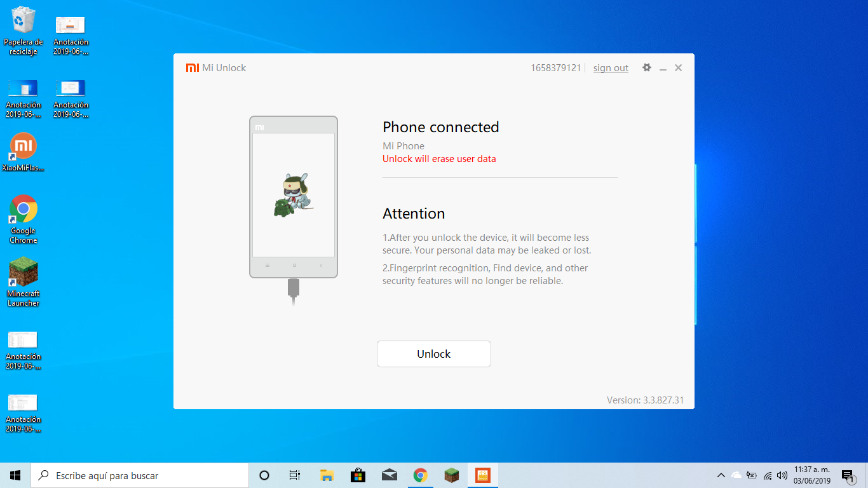Click the Mitu bunny phone illustration
The height and width of the screenshot is (488, 868).
(x=294, y=194)
